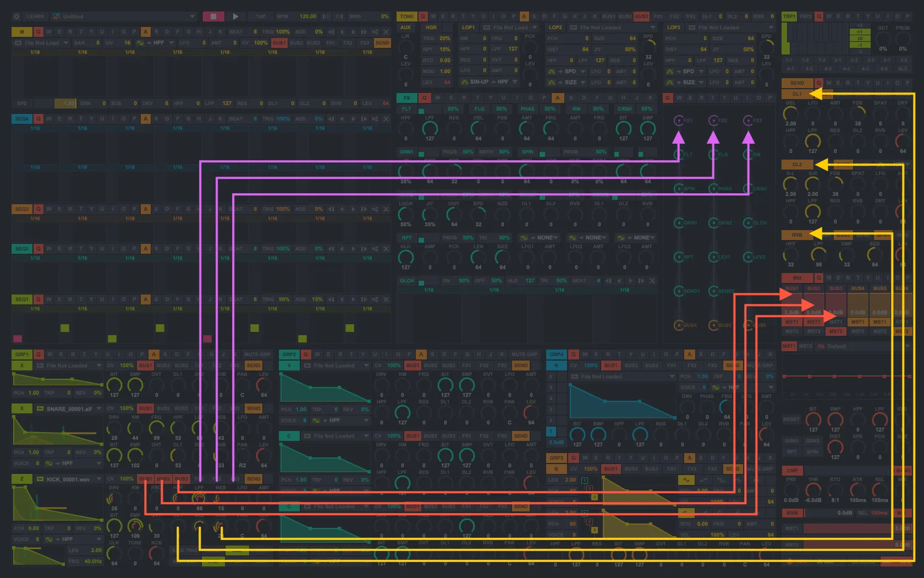The image size is (924, 578).
Task: Click the SPIN routing node
Action: point(679,189)
